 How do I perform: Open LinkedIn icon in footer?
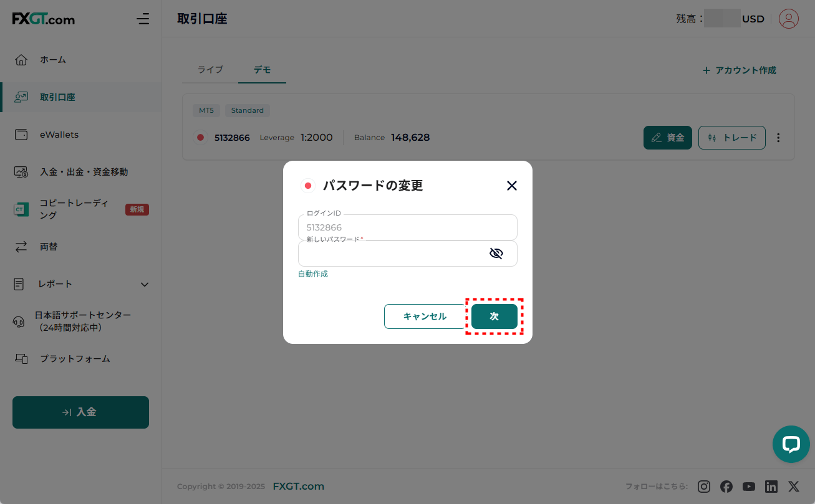(x=771, y=487)
